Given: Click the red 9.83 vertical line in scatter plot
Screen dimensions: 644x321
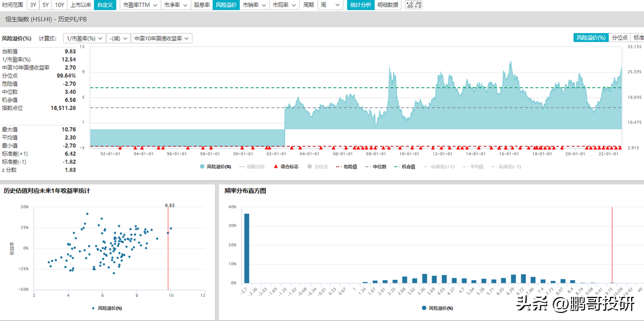Looking at the screenshot, I should [x=168, y=247].
